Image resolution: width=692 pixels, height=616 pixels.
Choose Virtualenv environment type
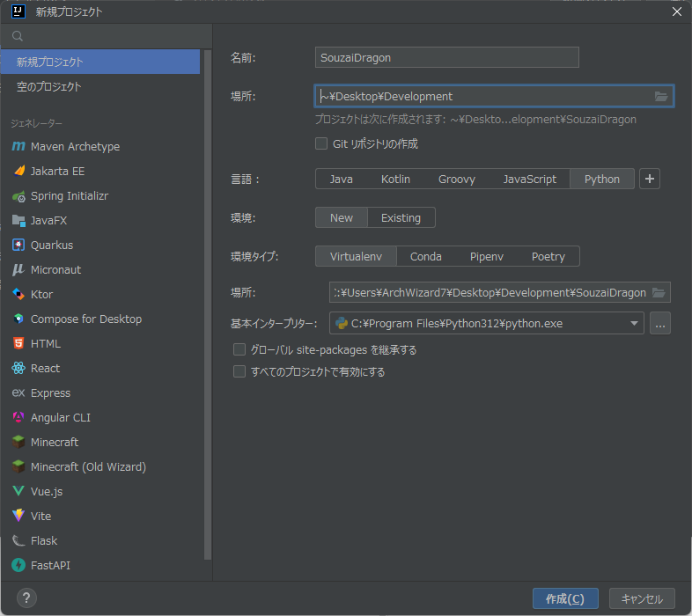pyautogui.click(x=357, y=256)
